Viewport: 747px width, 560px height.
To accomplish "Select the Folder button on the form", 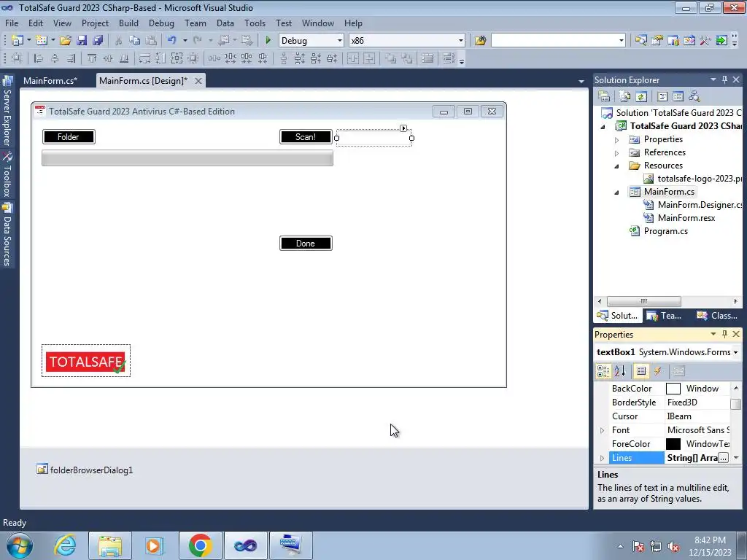I will pos(69,136).
